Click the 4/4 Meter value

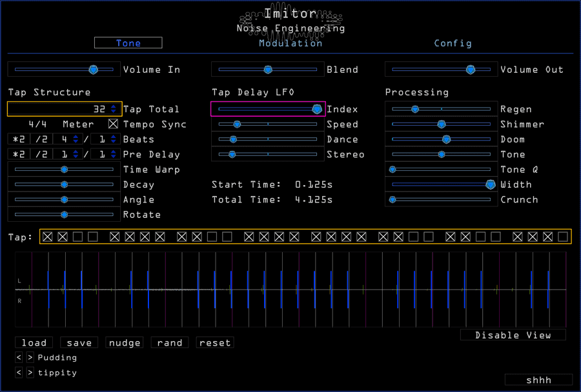click(x=37, y=124)
